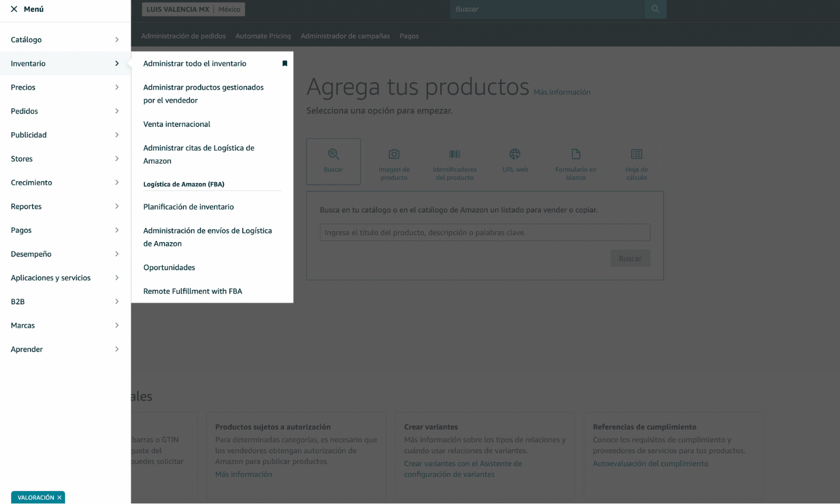840x504 pixels.
Task: Open the Aprender menu item
Action: coord(66,349)
